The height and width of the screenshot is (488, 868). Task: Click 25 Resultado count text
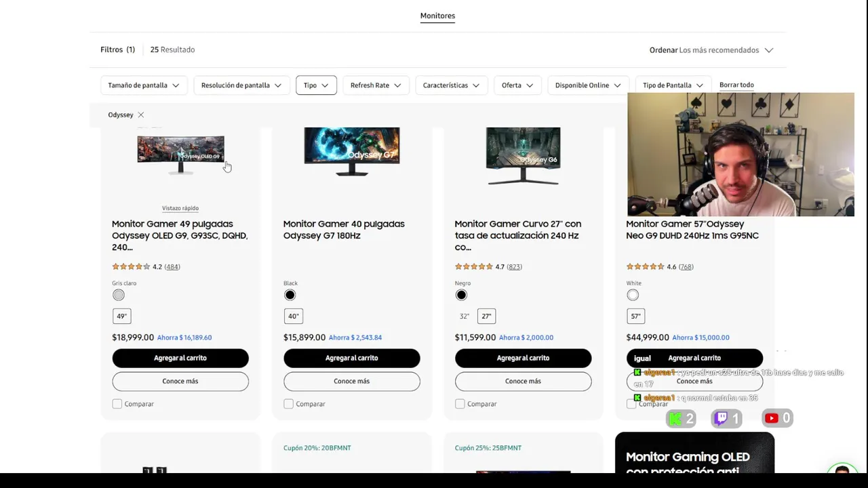(x=172, y=49)
